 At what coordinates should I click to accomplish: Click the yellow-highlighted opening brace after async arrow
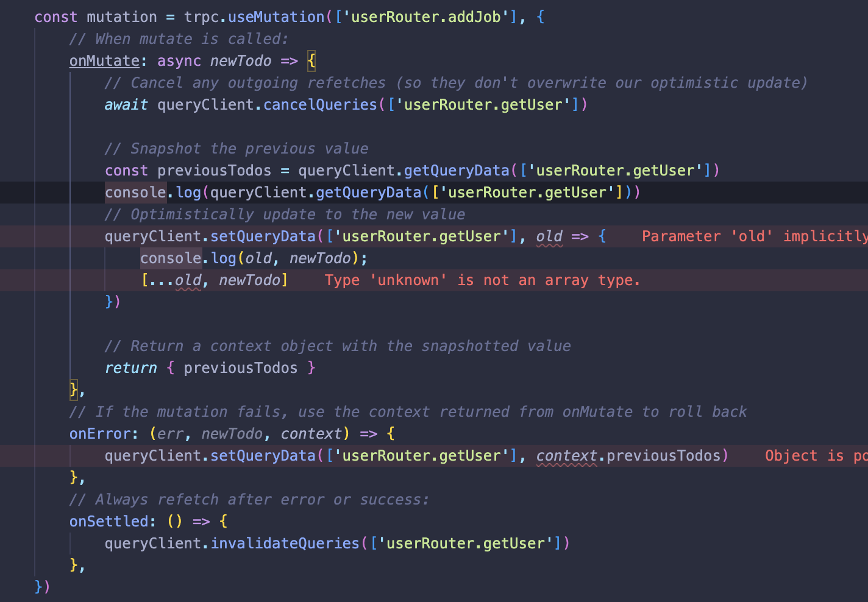(x=311, y=60)
